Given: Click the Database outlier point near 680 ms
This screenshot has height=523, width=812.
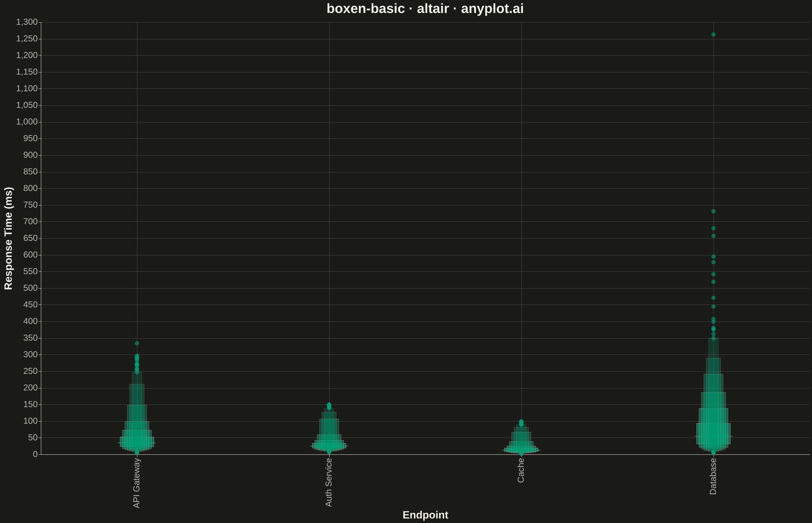Looking at the screenshot, I should click(714, 228).
